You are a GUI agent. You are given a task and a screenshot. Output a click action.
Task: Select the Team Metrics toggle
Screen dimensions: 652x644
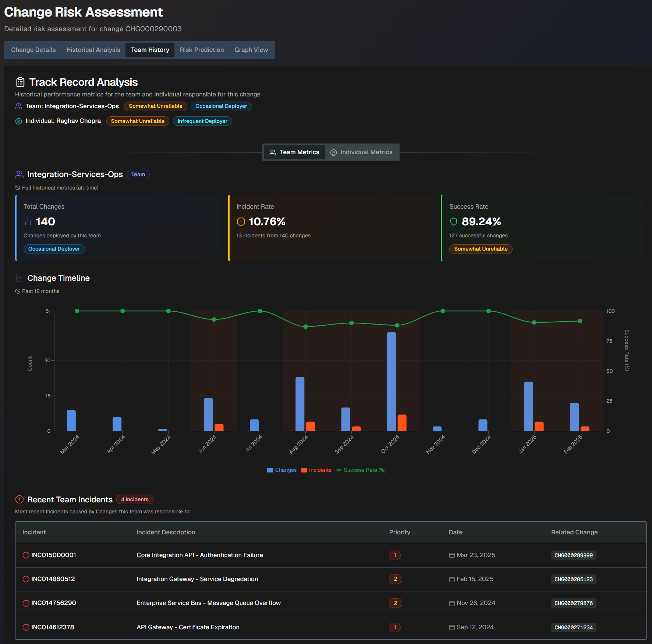click(294, 152)
